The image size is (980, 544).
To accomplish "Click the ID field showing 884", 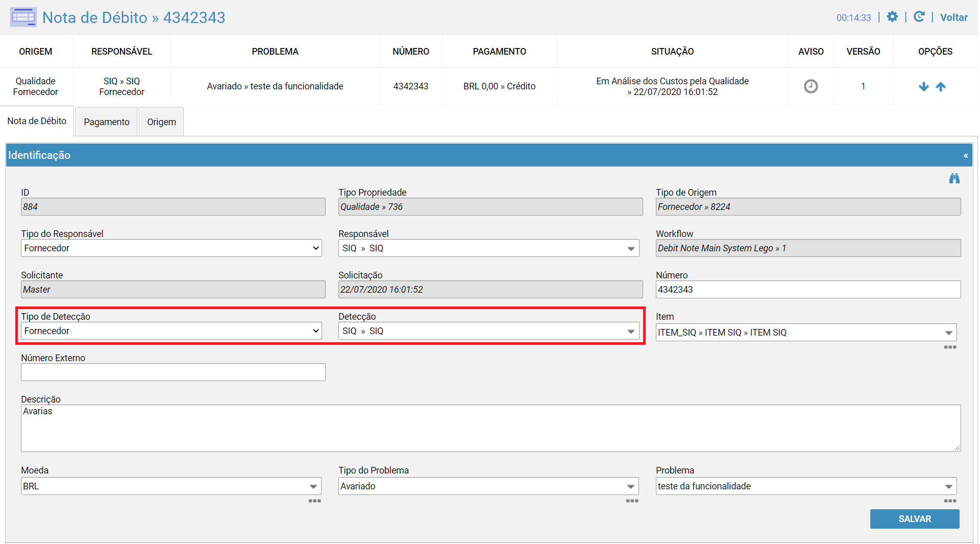I will (x=173, y=207).
